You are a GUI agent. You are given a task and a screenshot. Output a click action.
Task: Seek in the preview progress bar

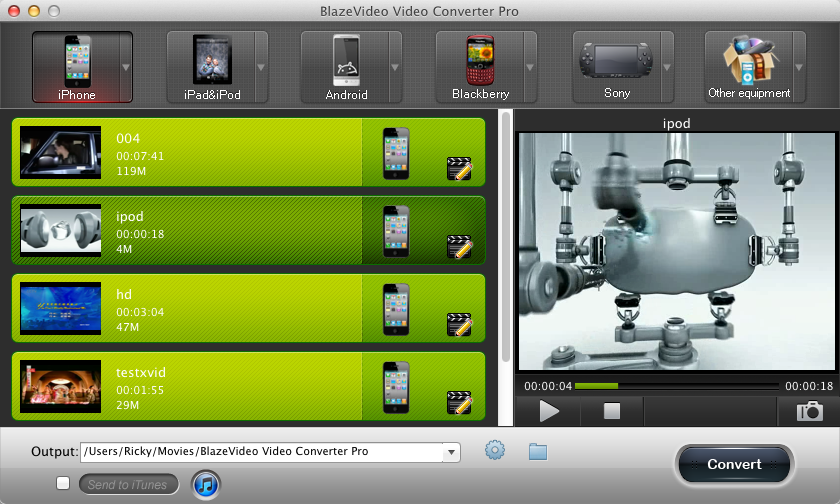pos(677,386)
